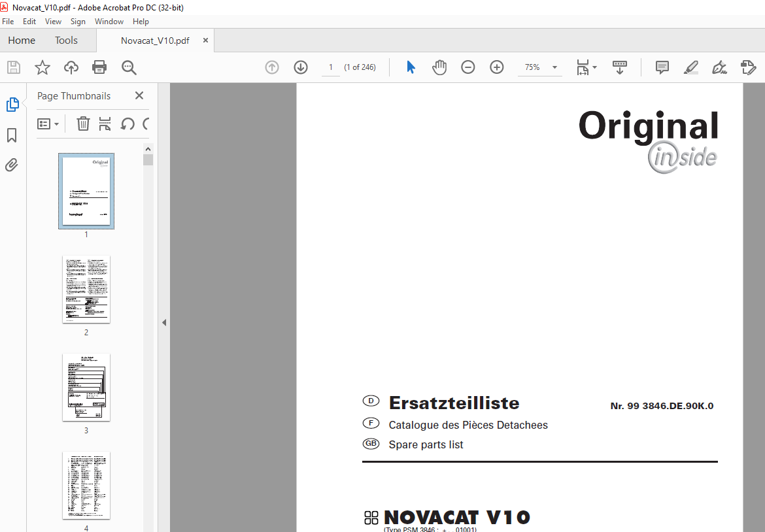Select page 4 thumbnail

coord(86,485)
